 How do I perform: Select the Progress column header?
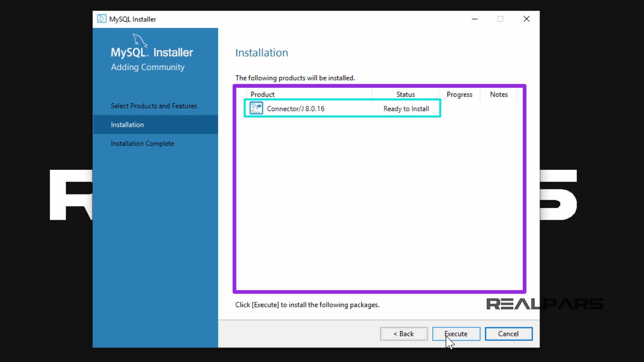459,94
